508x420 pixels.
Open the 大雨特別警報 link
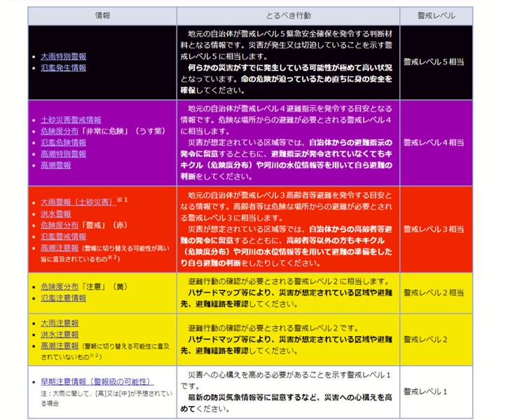pyautogui.click(x=63, y=56)
